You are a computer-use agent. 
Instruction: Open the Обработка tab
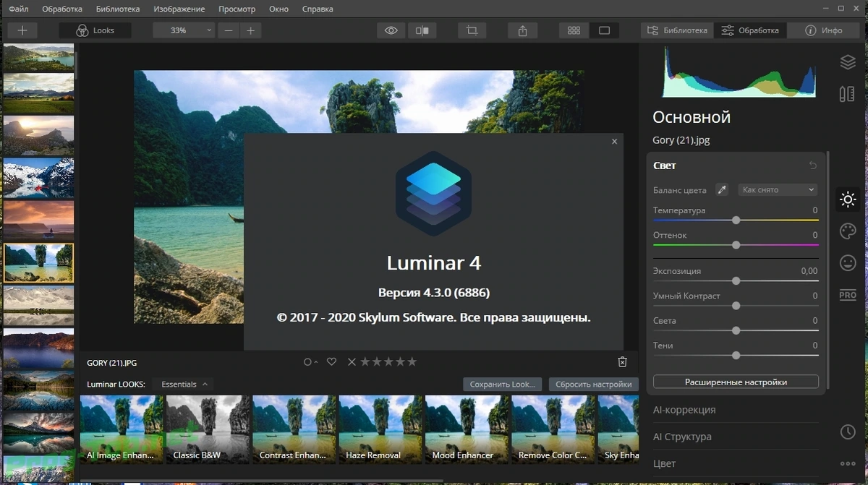[750, 30]
